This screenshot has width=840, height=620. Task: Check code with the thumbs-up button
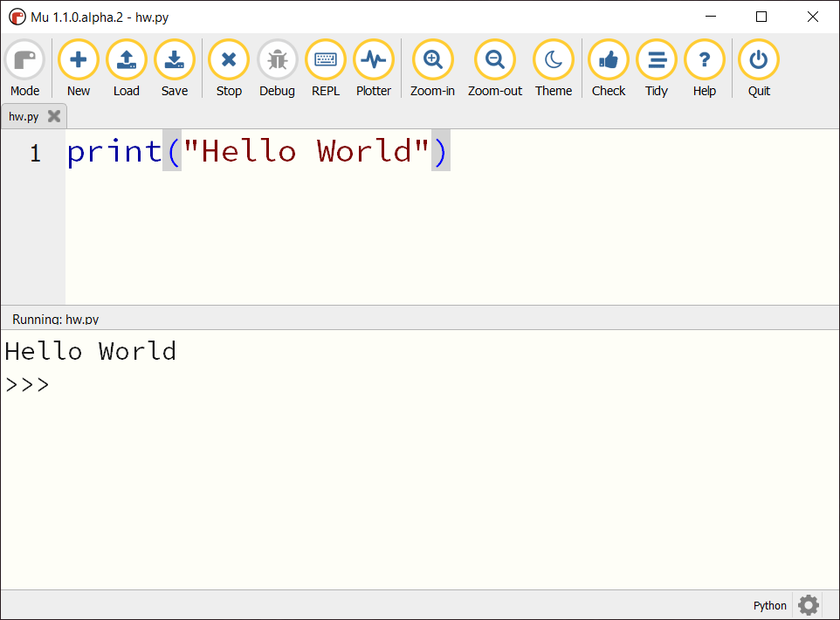point(609,68)
